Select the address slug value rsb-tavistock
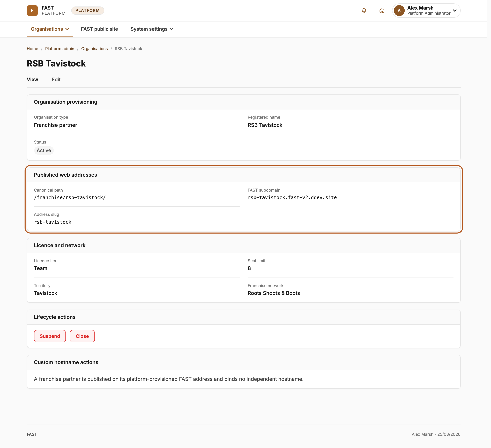The height and width of the screenshot is (448, 491). 53,222
